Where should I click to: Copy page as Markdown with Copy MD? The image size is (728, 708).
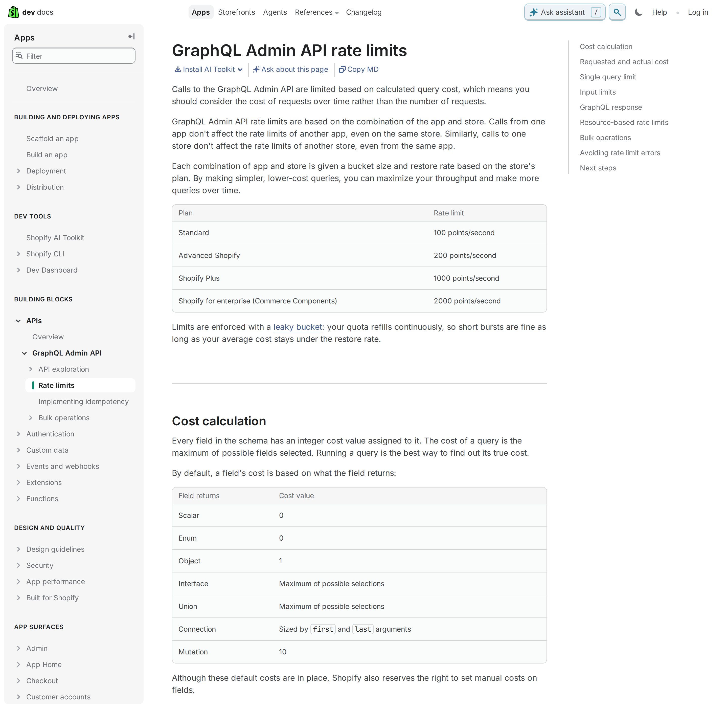click(x=359, y=70)
